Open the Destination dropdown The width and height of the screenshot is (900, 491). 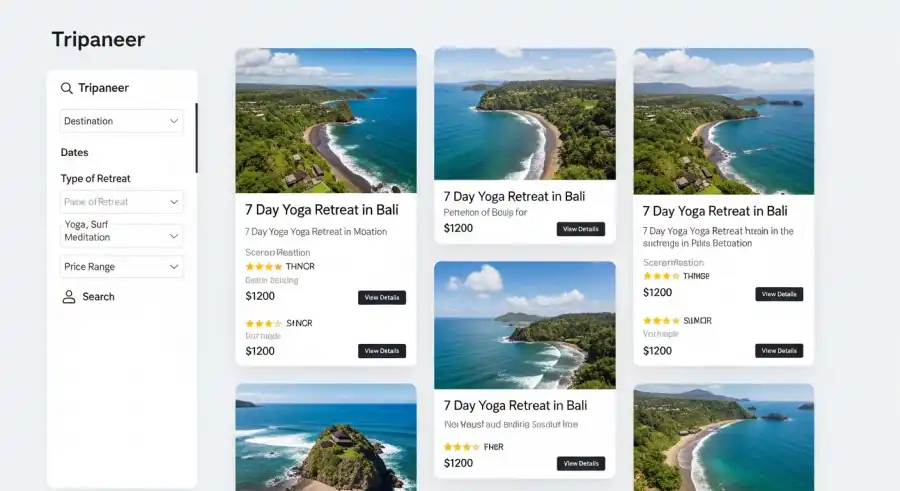121,121
